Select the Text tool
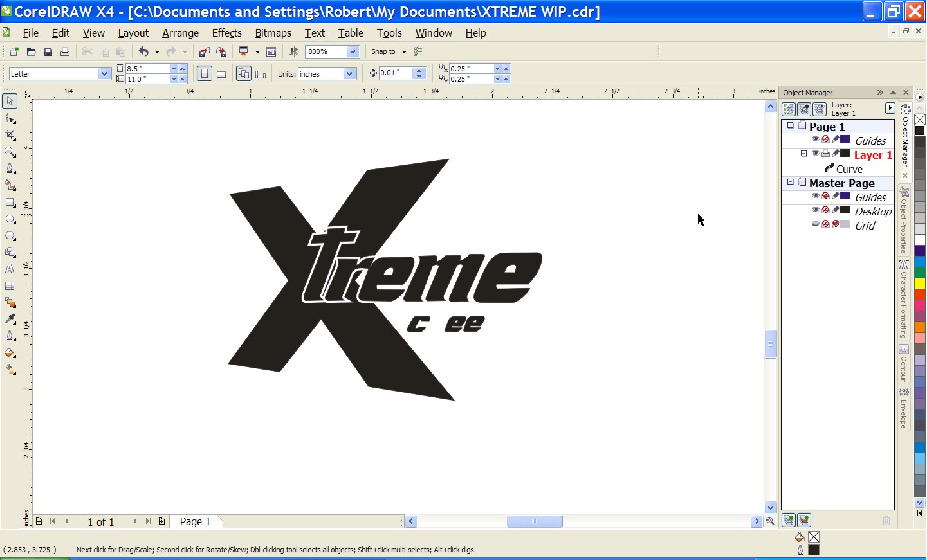The height and width of the screenshot is (560, 927). click(10, 269)
